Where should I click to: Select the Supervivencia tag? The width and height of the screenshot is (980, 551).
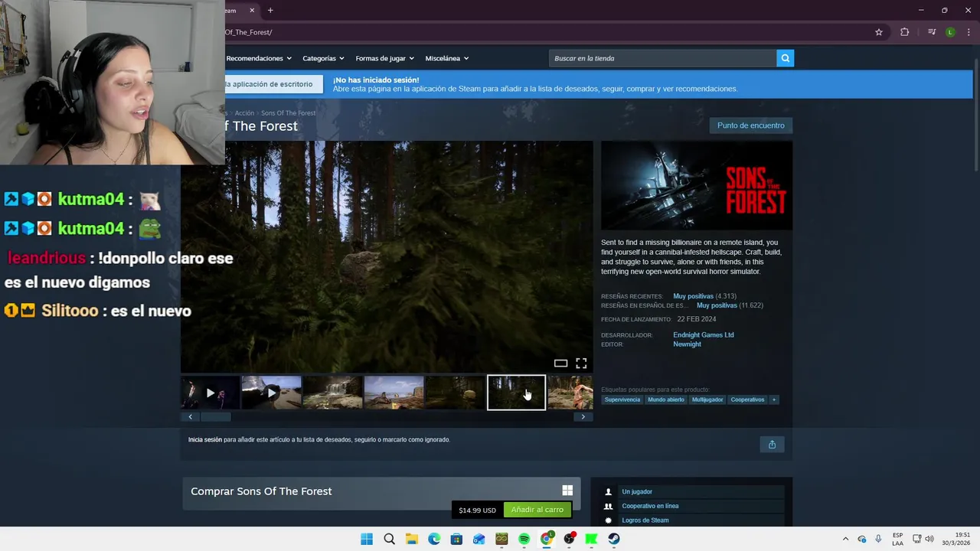point(622,399)
